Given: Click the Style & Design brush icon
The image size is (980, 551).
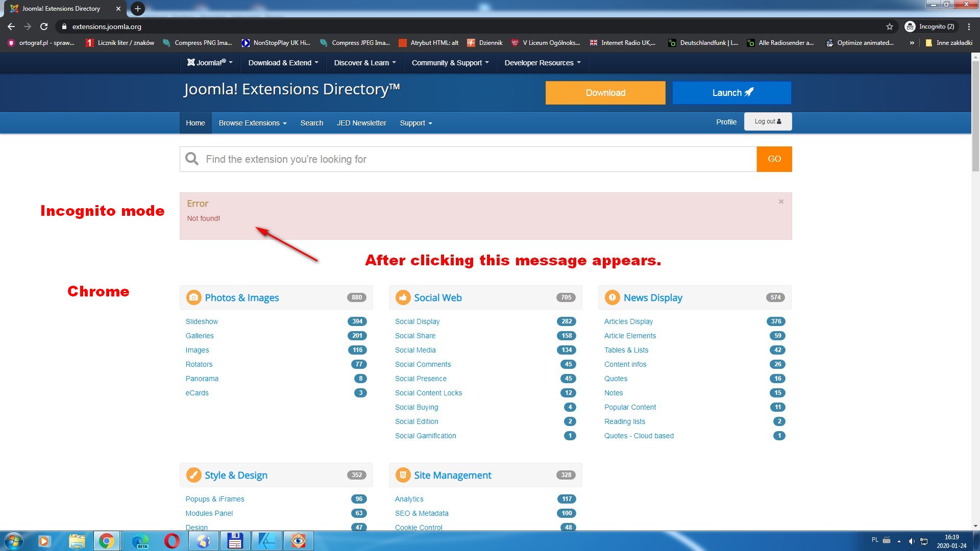Looking at the screenshot, I should (193, 474).
